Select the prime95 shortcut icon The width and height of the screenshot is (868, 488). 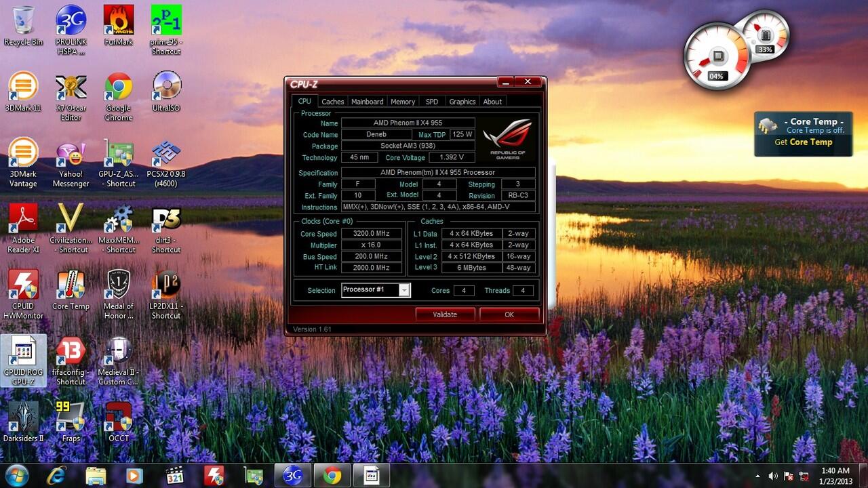[x=165, y=30]
